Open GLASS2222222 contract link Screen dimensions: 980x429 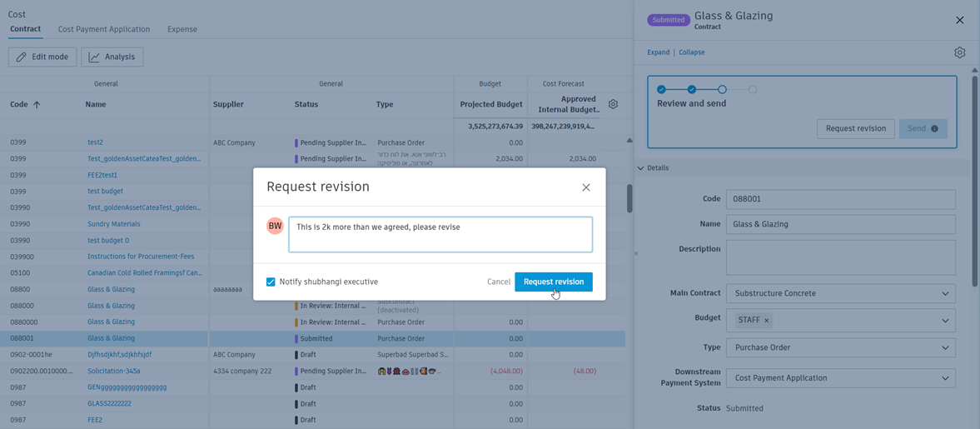[109, 404]
